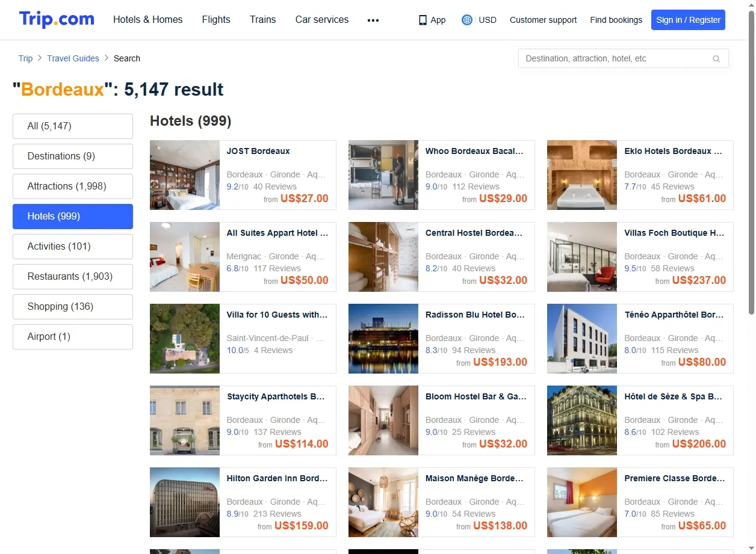This screenshot has width=756, height=554.
Task: Open Eklo Hotels Bordeaux photo
Action: [x=582, y=175]
